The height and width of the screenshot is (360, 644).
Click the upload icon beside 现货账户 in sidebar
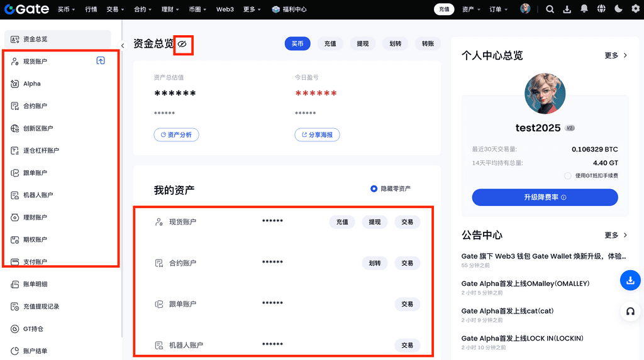[x=101, y=61]
